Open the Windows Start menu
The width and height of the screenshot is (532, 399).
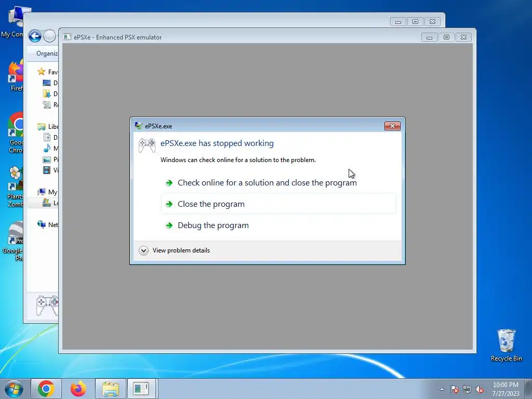14,389
